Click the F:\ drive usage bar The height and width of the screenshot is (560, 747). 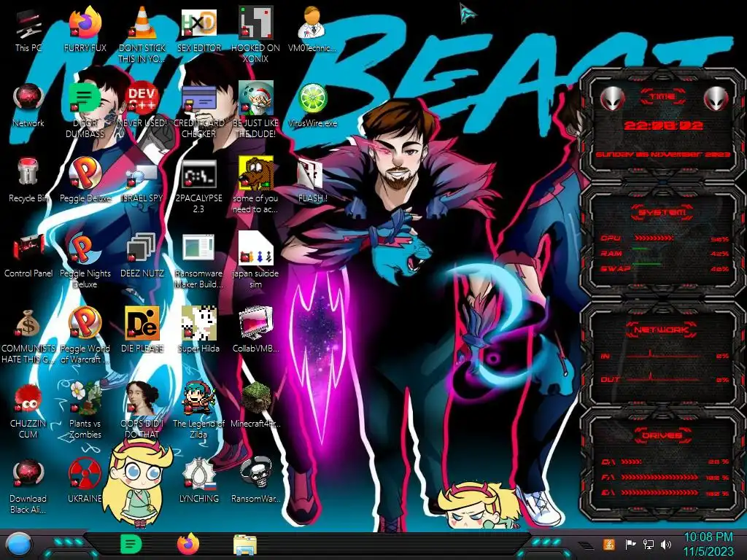[x=660, y=477]
